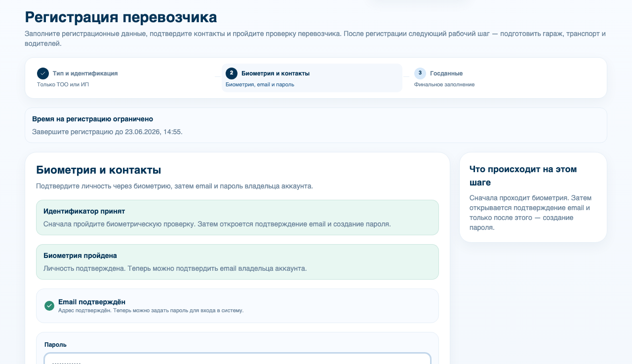Focus the Пароль input field
632x364 pixels.
[237, 359]
